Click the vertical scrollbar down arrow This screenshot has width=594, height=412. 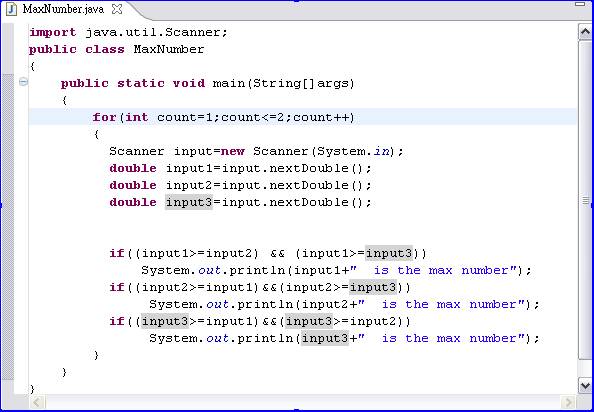pyautogui.click(x=585, y=385)
